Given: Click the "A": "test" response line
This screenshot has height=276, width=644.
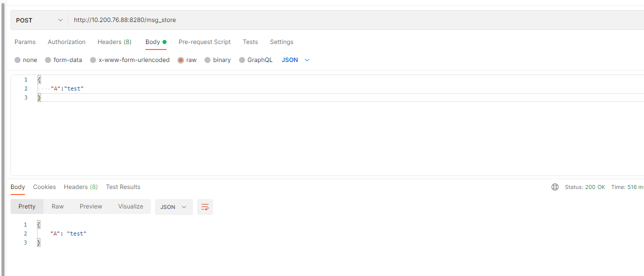Looking at the screenshot, I should 68,233.
